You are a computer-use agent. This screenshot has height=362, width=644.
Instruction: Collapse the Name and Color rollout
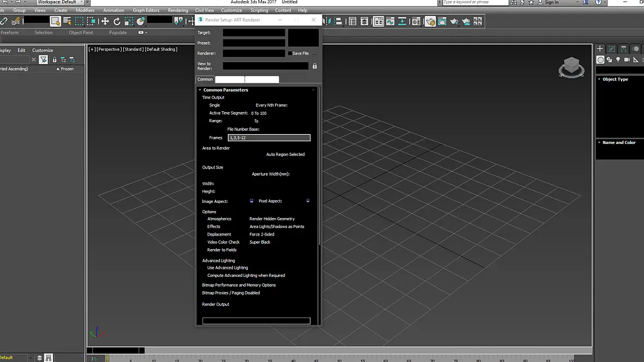[599, 142]
